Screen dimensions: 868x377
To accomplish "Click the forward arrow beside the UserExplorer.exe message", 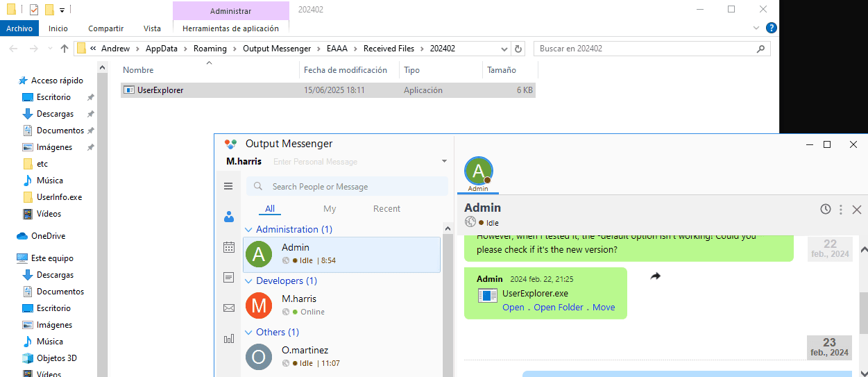I will 655,276.
